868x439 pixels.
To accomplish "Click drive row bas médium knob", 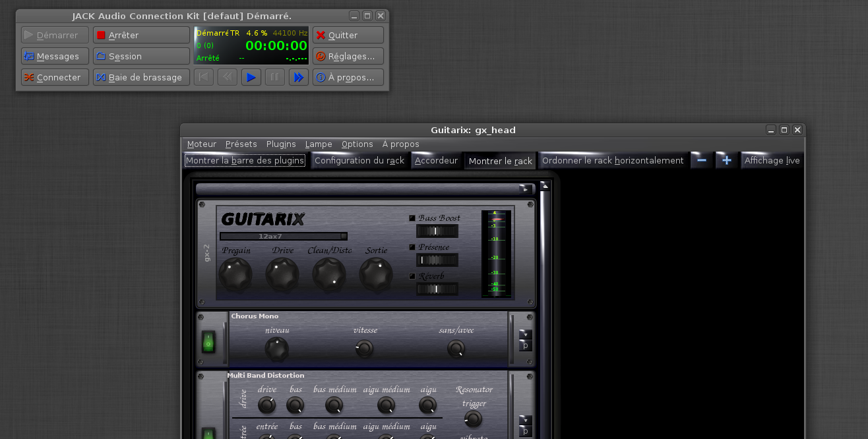I will tap(334, 405).
